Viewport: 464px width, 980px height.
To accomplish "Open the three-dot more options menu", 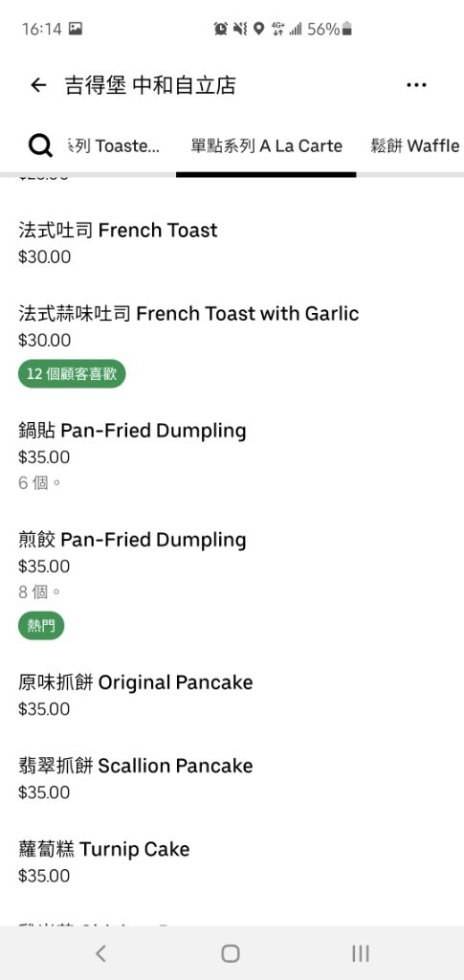I will pos(416,85).
